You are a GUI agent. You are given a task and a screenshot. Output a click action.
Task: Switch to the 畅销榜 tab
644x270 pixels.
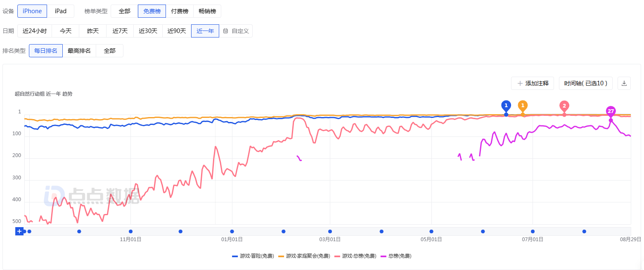coord(207,11)
